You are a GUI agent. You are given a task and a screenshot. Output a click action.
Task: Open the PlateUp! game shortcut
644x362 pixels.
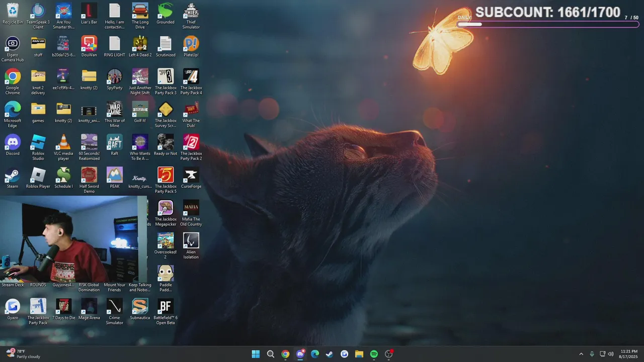(x=191, y=46)
